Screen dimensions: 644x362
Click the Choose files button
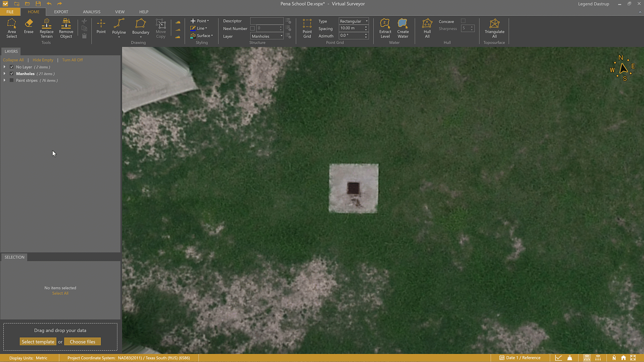pos(83,342)
